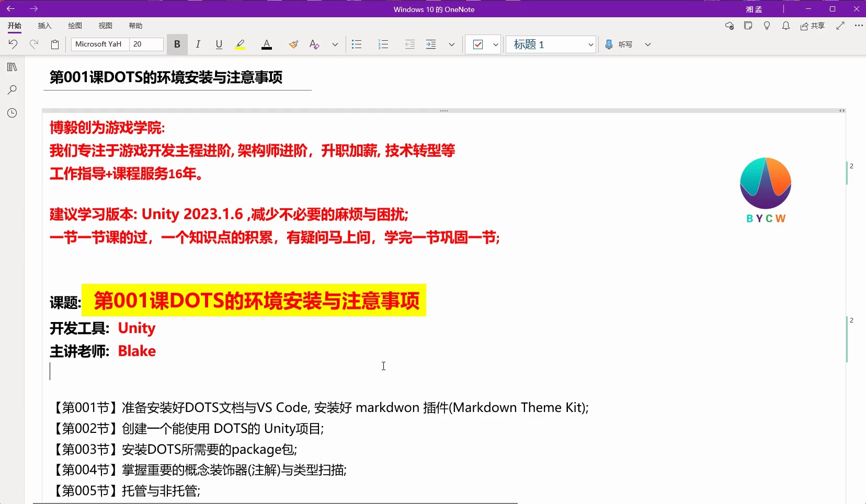Enter full screen mode
Image resolution: width=866 pixels, height=504 pixels.
coord(840,26)
